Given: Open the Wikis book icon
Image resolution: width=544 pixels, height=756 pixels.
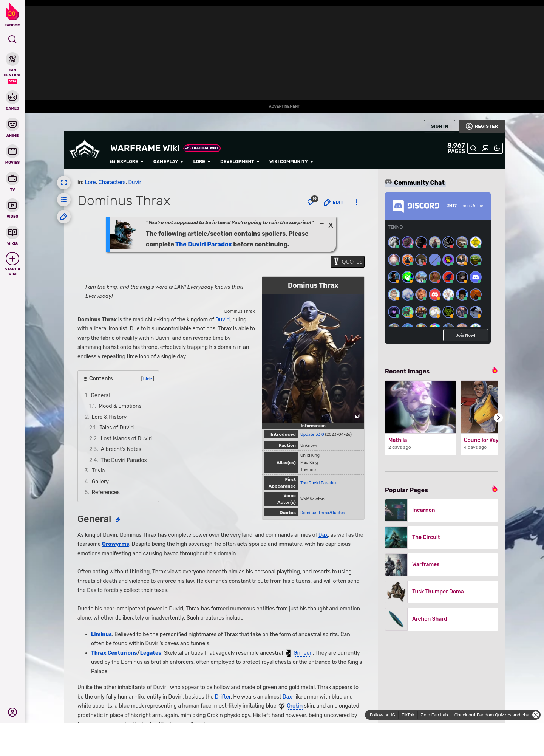Looking at the screenshot, I should 12,232.
